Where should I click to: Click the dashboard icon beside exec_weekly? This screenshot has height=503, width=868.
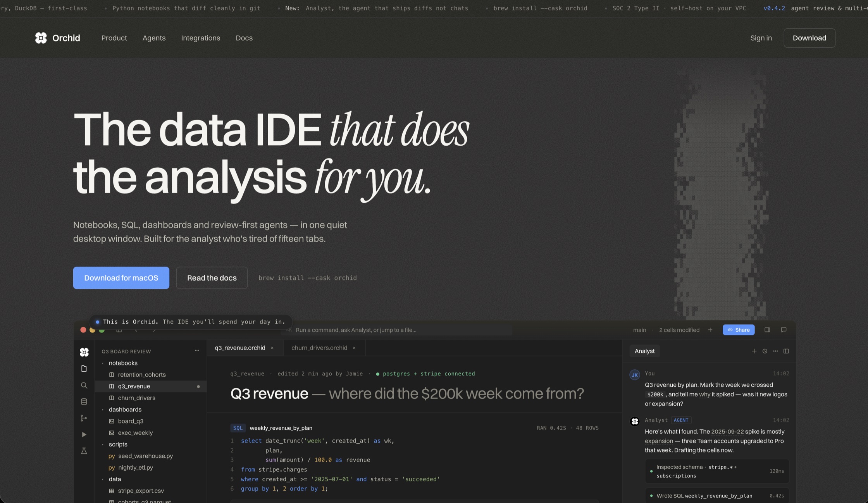(112, 433)
